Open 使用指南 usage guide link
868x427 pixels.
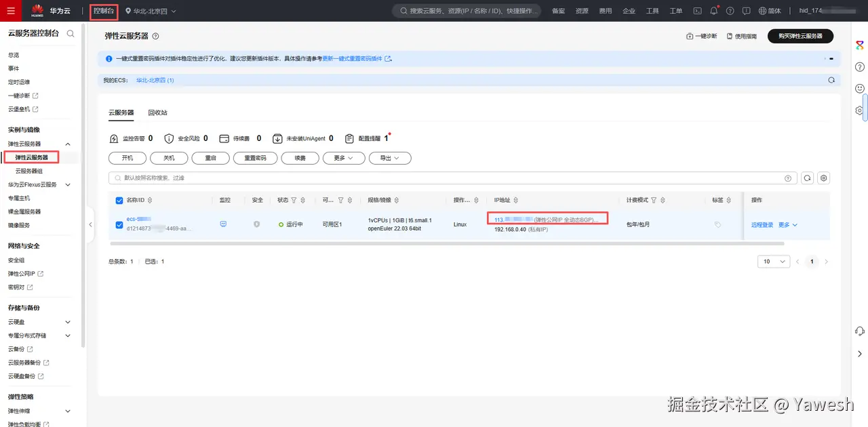(741, 36)
